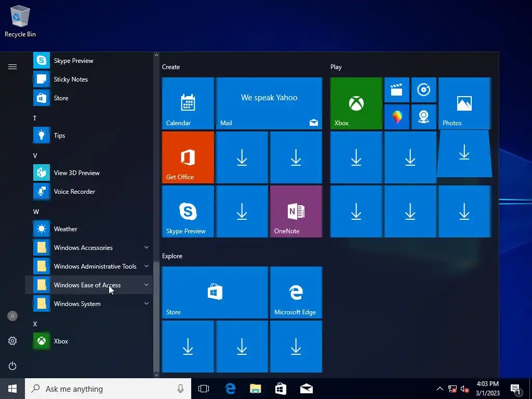The image size is (532, 399).
Task: Launch Edge from the taskbar
Action: (x=230, y=389)
